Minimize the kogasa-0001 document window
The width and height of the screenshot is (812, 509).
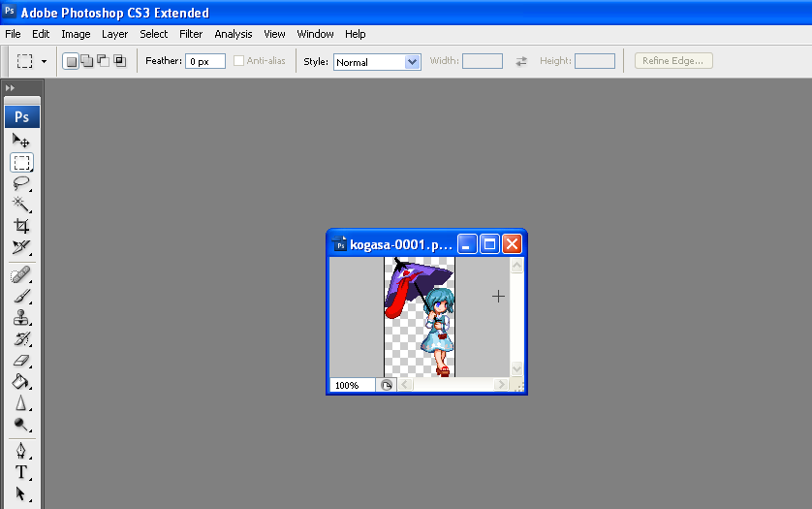pyautogui.click(x=467, y=243)
